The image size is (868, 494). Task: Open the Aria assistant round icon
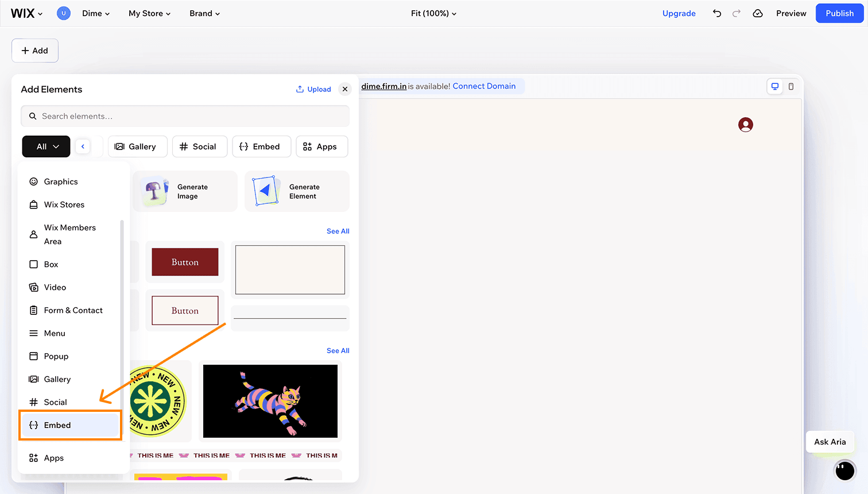coord(845,470)
